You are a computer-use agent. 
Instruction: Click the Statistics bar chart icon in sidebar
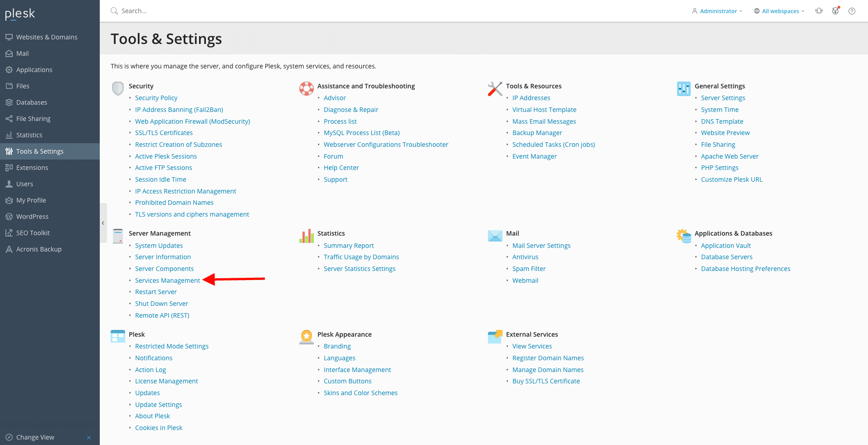point(9,135)
